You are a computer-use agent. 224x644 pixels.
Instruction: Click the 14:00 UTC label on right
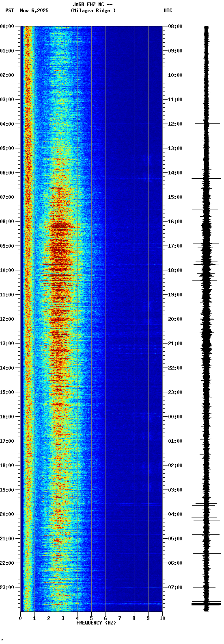point(175,173)
